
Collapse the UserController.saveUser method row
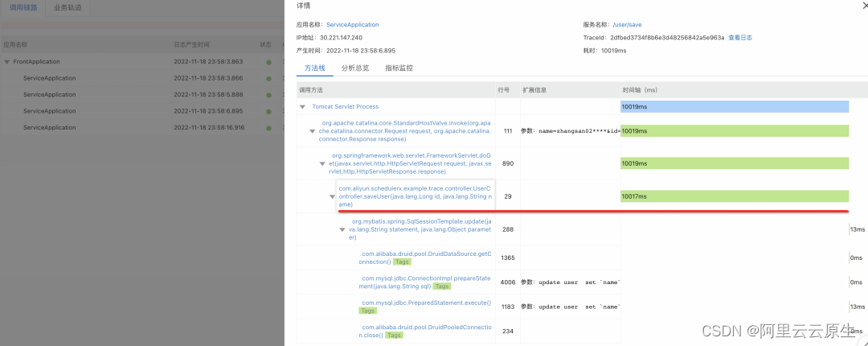click(x=332, y=196)
